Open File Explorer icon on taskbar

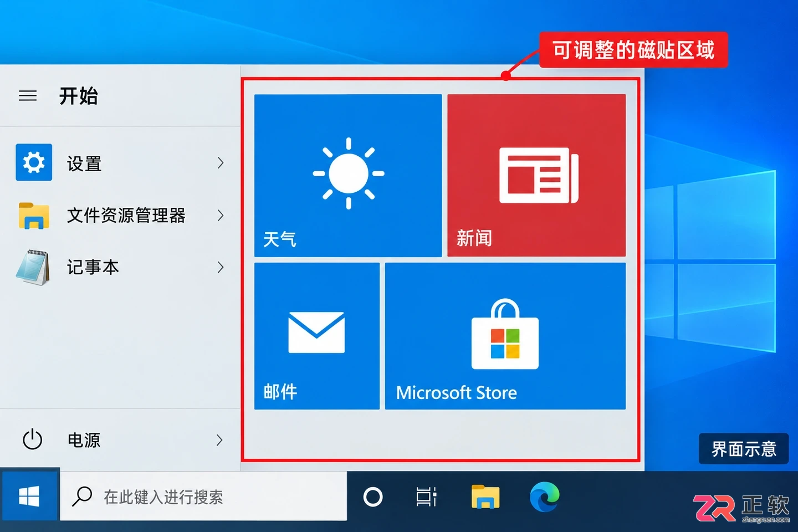[485, 497]
